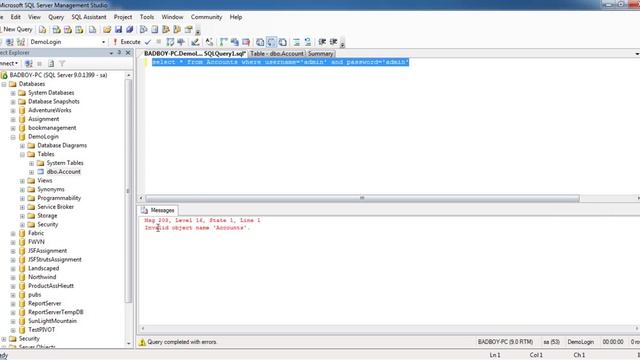Expand the Programmability folder
This screenshot has height=360, width=640.
pos(22,198)
